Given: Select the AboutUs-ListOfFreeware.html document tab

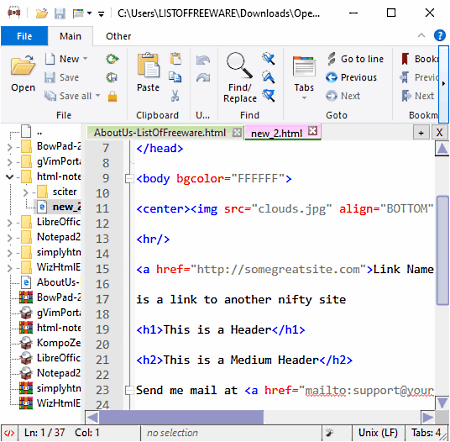Looking at the screenshot, I should click(160, 133).
